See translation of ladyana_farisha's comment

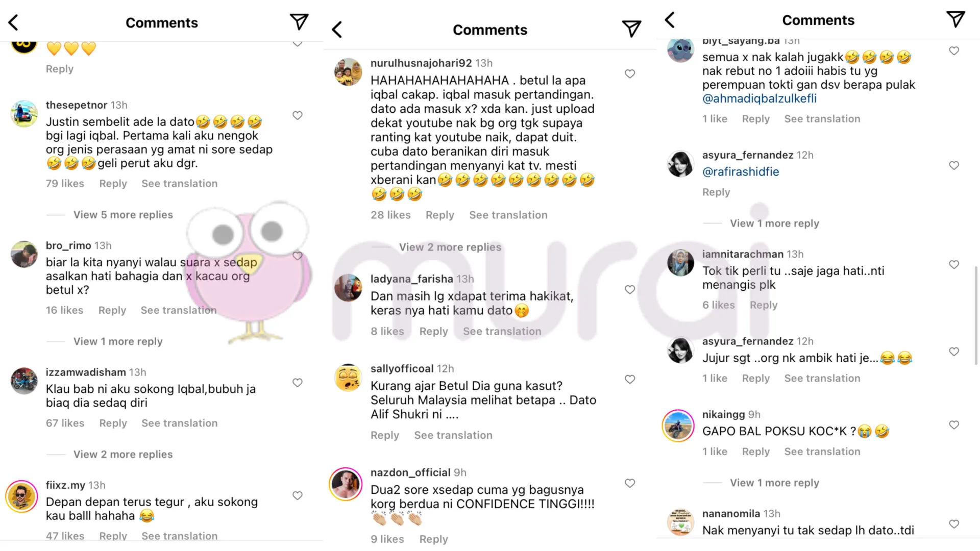[x=502, y=331]
